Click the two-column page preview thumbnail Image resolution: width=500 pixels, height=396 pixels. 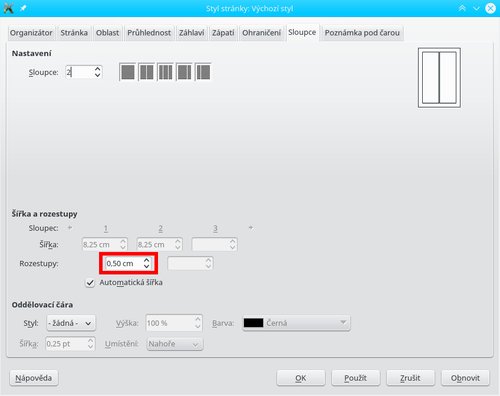(439, 78)
